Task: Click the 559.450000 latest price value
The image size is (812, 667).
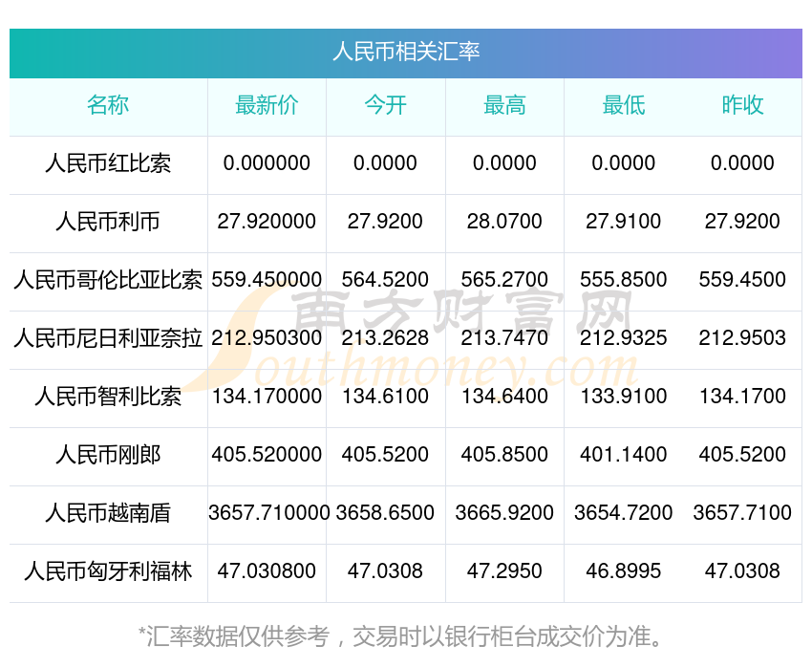Action: (x=267, y=280)
